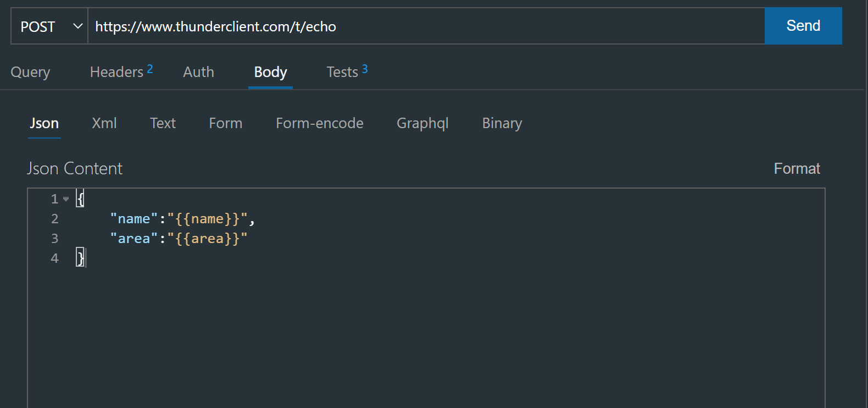
Task: Select Graphql body type
Action: (422, 123)
